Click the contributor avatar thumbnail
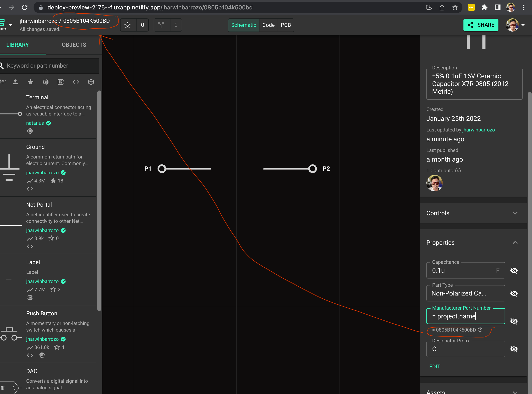This screenshot has width=532, height=394. coord(434,183)
